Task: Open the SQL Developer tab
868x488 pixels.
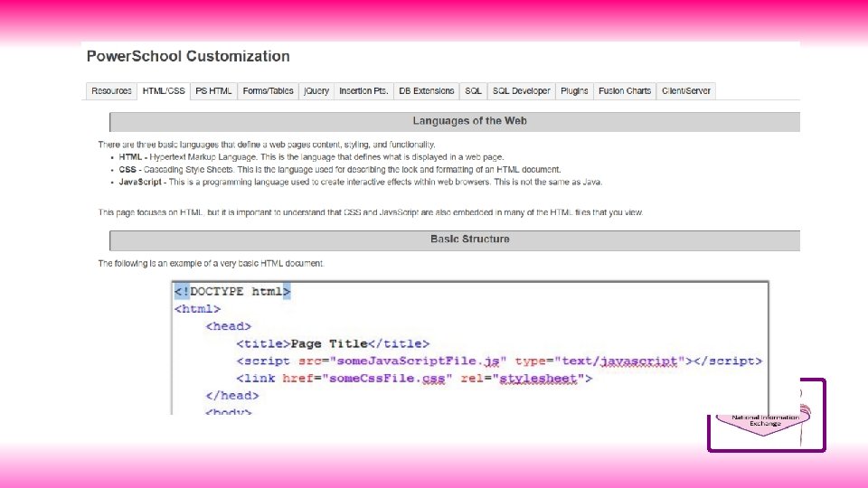Action: (522, 91)
